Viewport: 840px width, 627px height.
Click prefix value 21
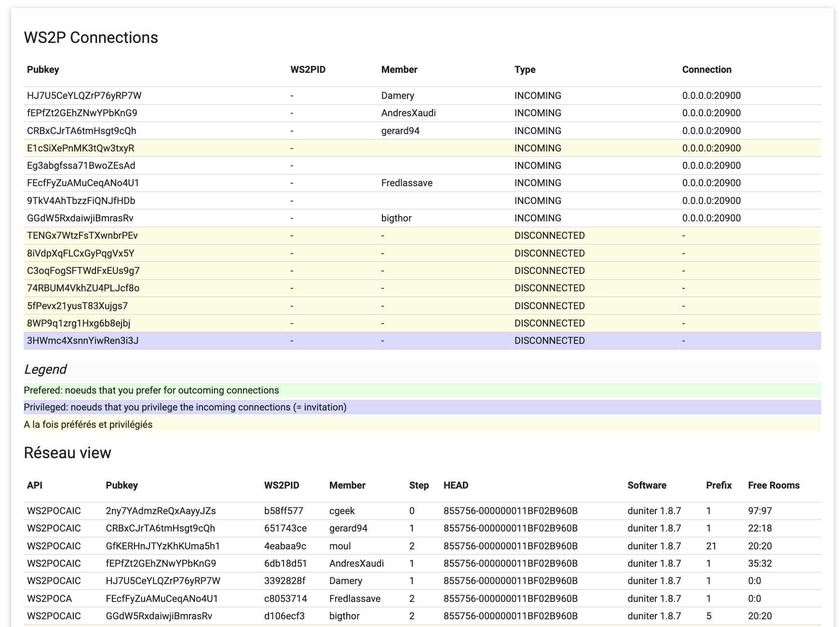711,546
